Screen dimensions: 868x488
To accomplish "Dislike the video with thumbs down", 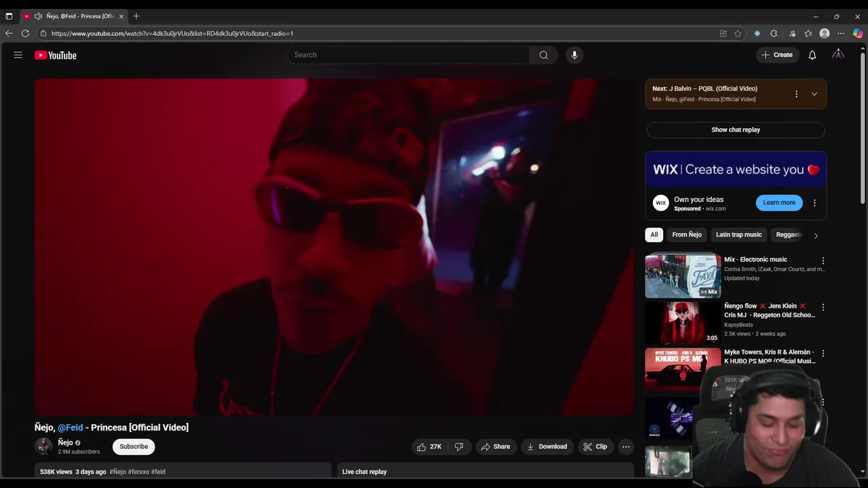I will tap(459, 447).
